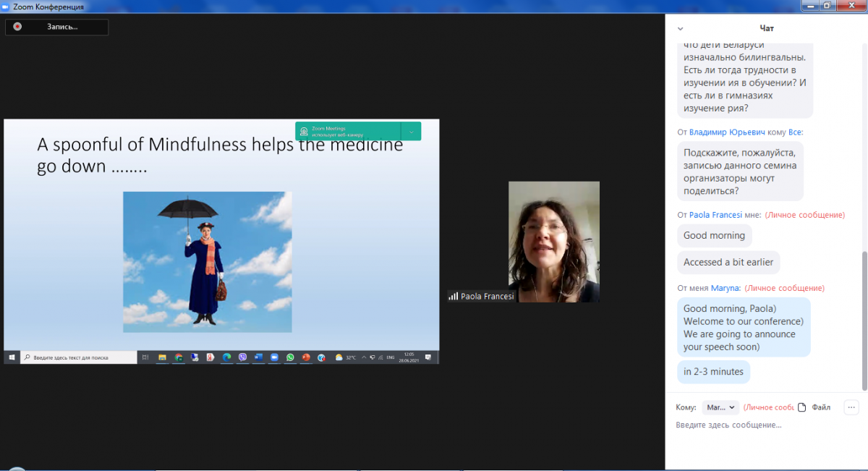Click the PowerPoint icon in the shared taskbar
Screen dimensions: 868x471
pos(306,357)
